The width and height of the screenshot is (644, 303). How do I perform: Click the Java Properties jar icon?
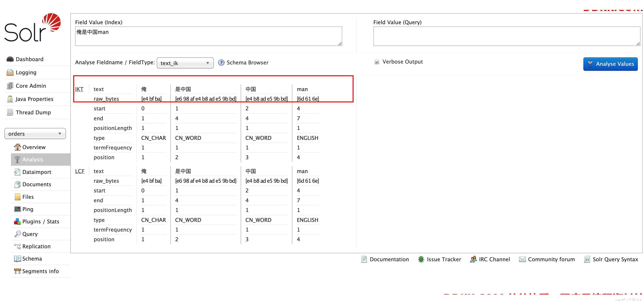10,99
